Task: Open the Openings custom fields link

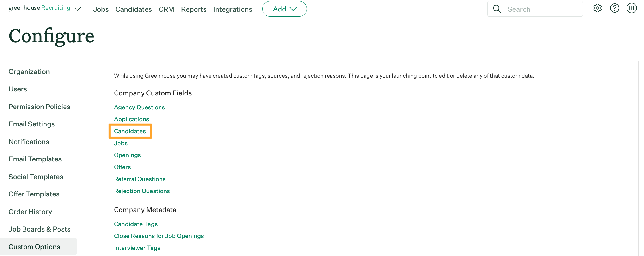Action: tap(127, 155)
